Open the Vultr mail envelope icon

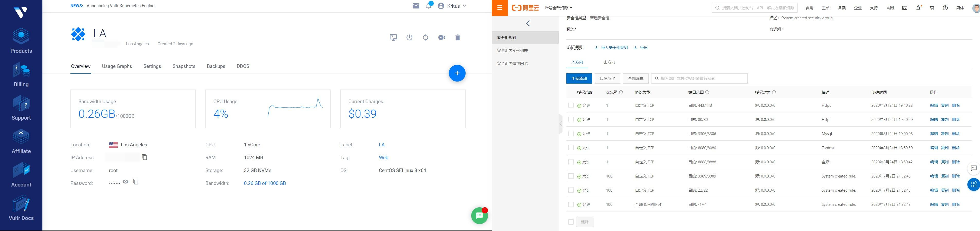coord(416,6)
